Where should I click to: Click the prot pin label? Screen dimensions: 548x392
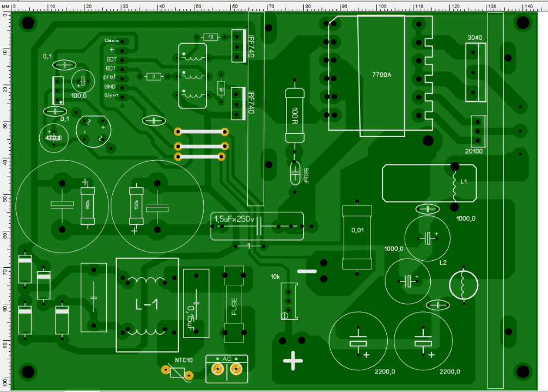[109, 77]
